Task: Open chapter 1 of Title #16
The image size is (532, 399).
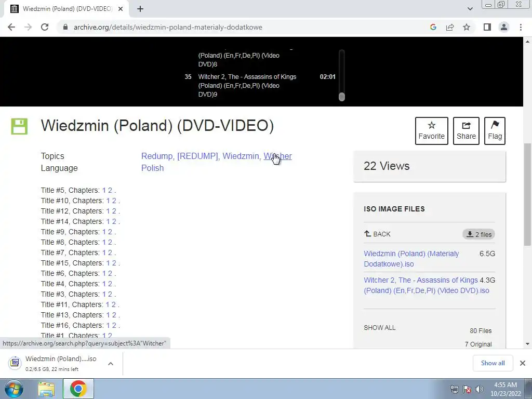Action: 108,325
